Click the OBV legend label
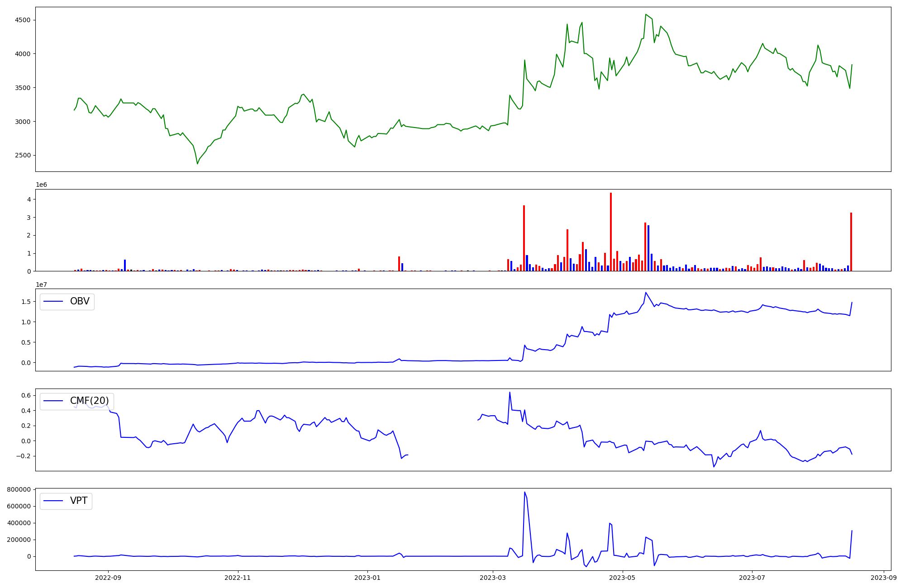 [80, 302]
